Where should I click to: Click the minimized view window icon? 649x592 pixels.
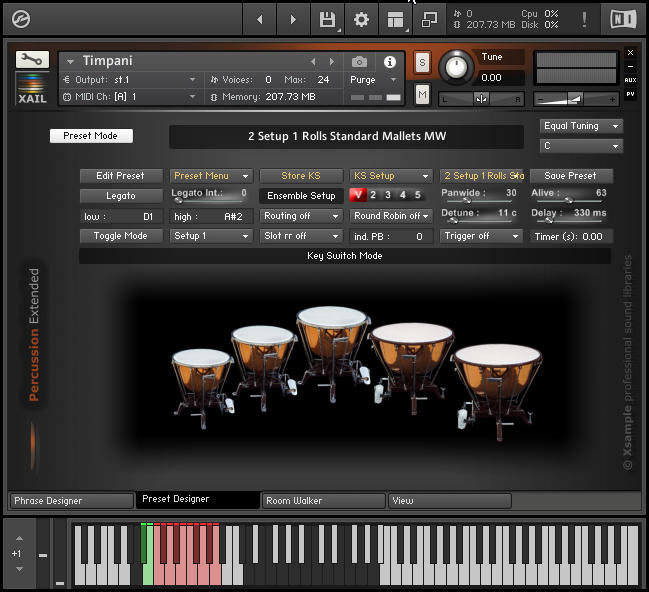[x=429, y=19]
